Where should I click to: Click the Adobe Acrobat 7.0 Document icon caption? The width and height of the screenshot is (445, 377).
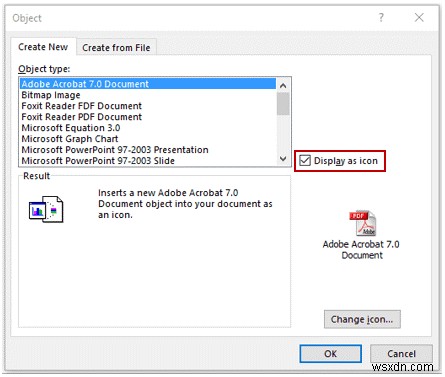[x=361, y=250]
